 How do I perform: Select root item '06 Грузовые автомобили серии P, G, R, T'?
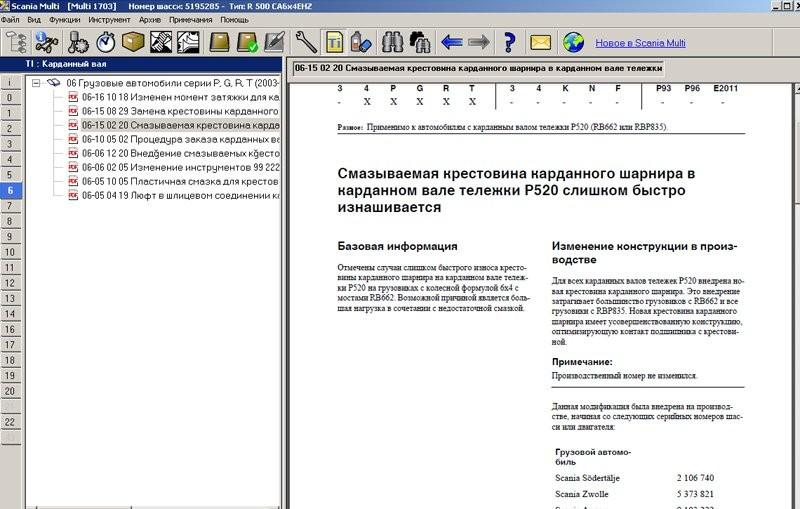172,83
